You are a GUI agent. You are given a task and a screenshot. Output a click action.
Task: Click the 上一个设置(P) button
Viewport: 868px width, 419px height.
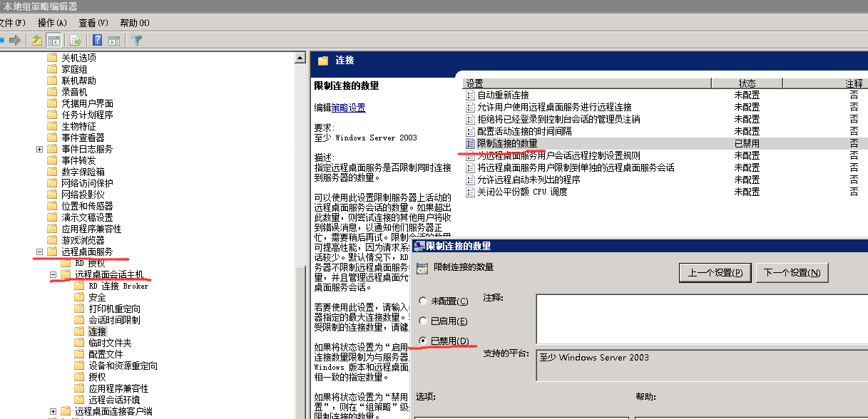point(715,272)
